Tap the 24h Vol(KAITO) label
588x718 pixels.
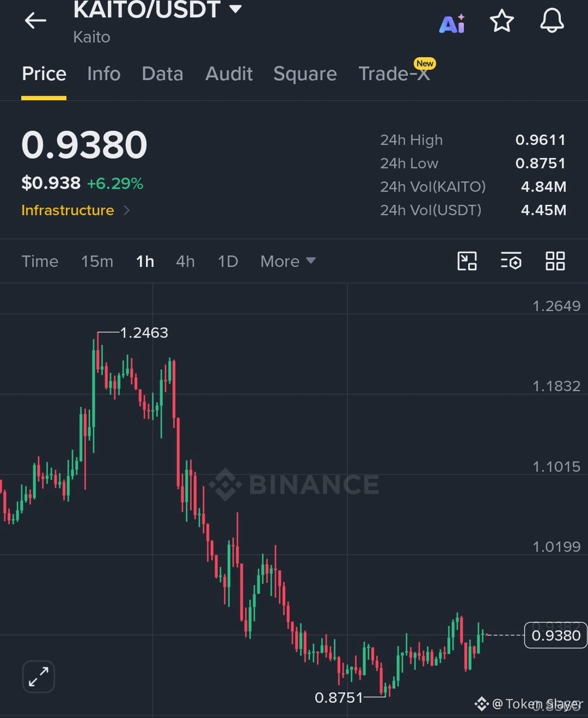pyautogui.click(x=433, y=187)
